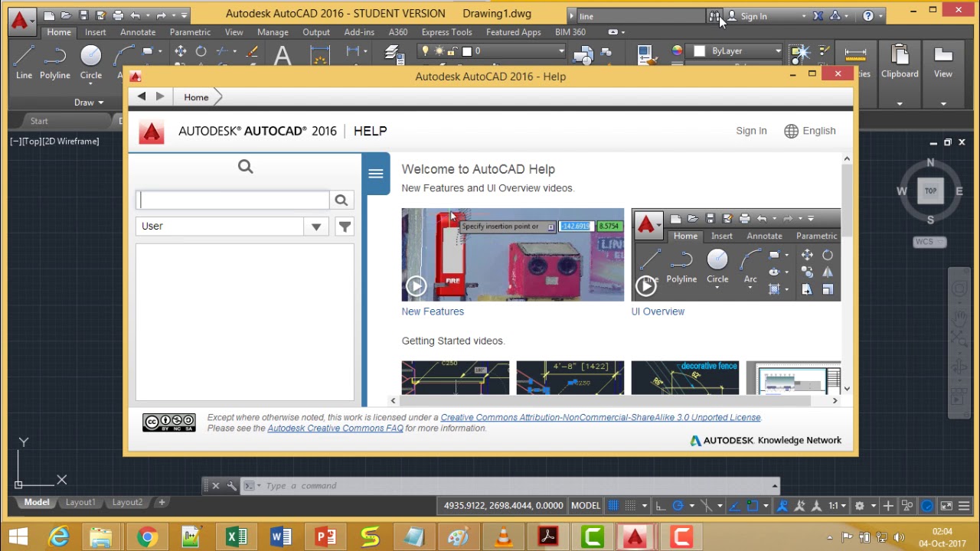Open the Layer Properties icon in the ribbon
Screen dimensions: 980x551
pyautogui.click(x=394, y=55)
